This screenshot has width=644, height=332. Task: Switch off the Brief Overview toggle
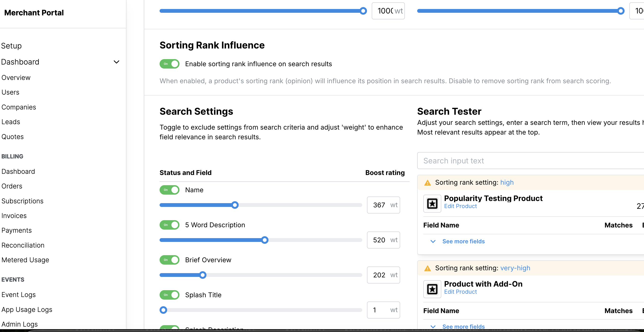(170, 260)
